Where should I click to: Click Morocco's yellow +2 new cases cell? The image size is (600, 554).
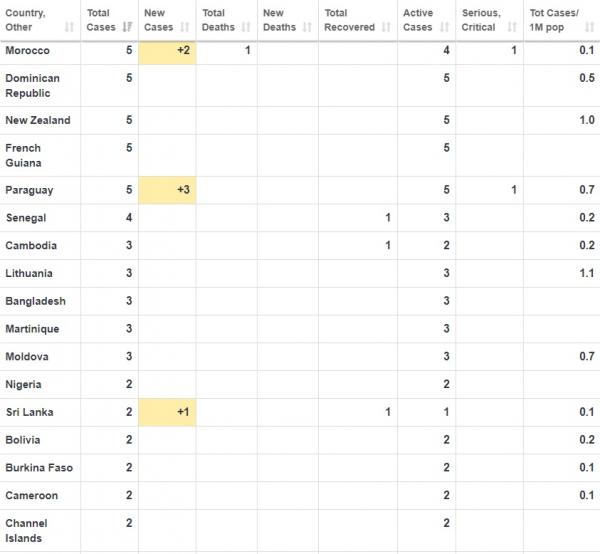pos(167,50)
